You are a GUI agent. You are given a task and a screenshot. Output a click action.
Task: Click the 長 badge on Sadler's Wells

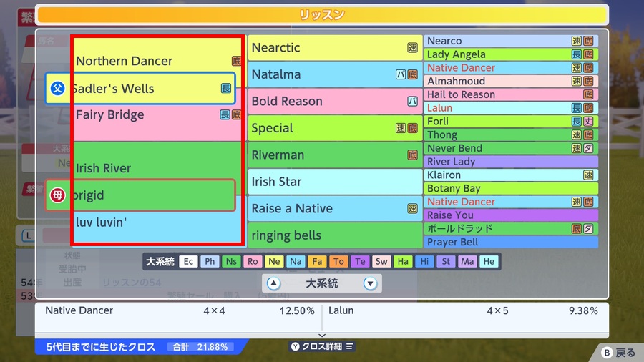(x=226, y=88)
